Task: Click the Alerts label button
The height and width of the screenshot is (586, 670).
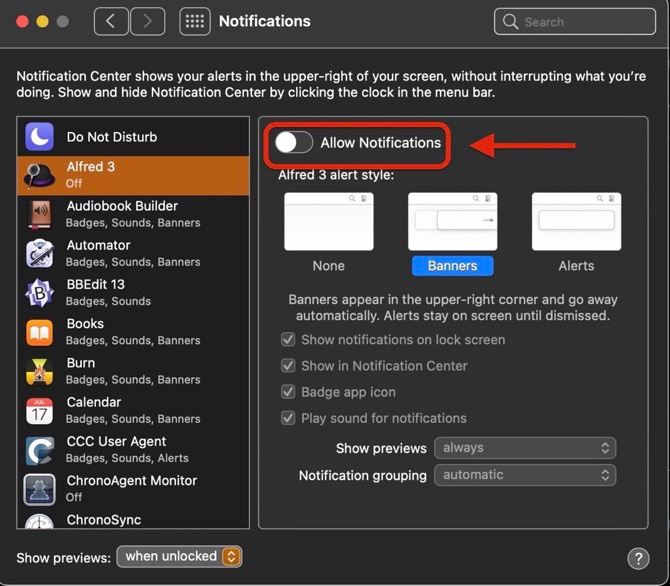Action: coord(576,266)
